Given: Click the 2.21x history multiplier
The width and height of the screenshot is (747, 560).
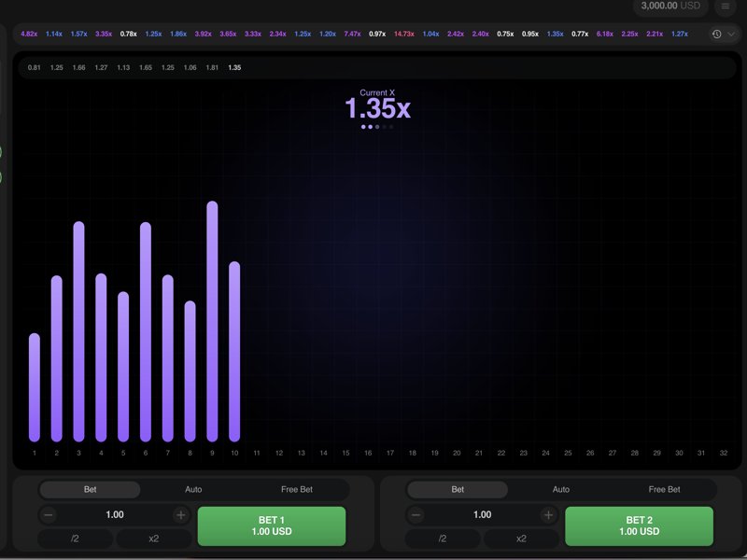Looking at the screenshot, I should point(655,34).
